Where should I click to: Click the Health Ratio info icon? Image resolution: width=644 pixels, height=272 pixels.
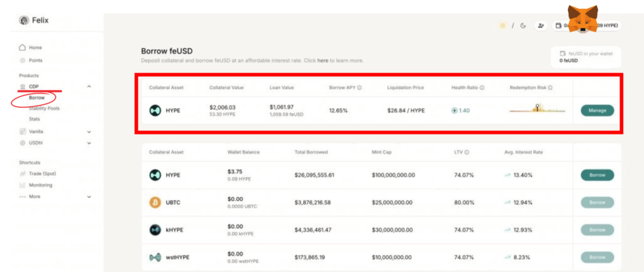(x=482, y=88)
